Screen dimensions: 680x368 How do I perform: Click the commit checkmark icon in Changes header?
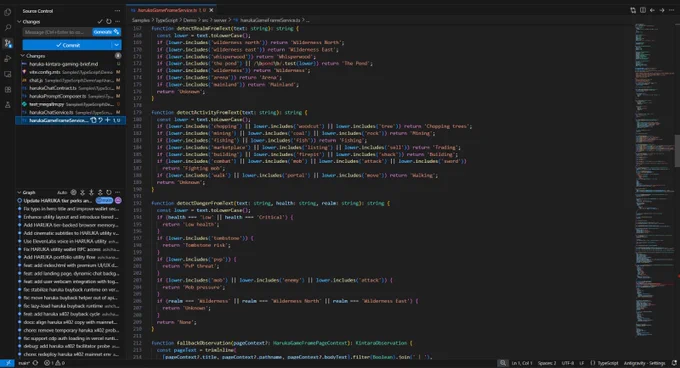[100, 21]
